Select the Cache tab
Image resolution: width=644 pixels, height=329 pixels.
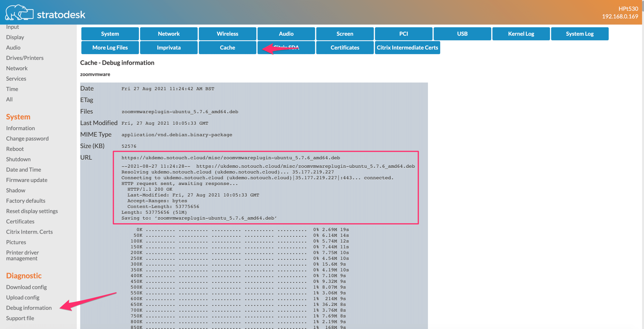click(227, 48)
